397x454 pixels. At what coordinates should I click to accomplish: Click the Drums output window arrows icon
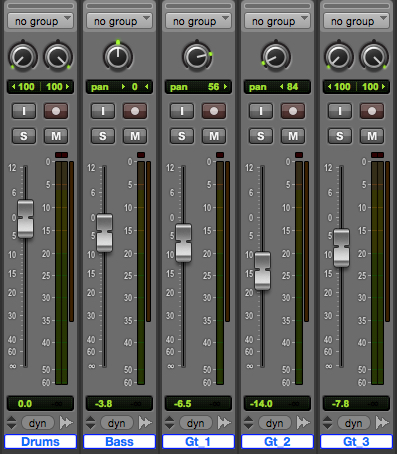coord(66,423)
